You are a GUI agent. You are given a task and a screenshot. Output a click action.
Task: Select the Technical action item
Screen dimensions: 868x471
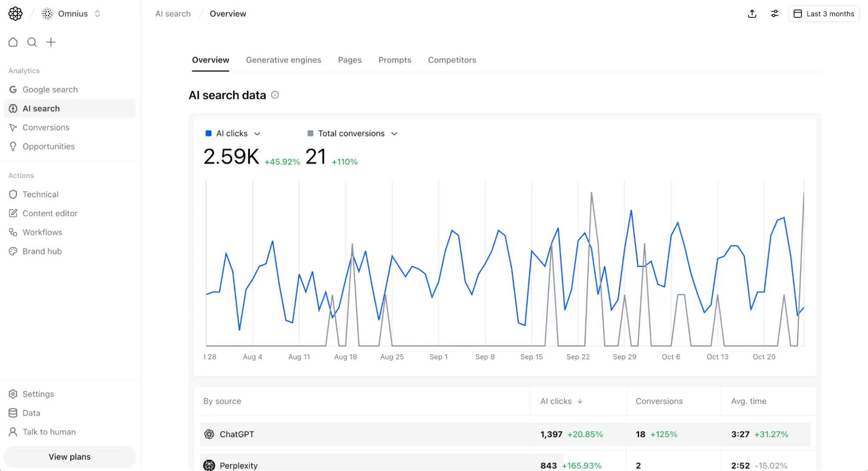point(40,194)
